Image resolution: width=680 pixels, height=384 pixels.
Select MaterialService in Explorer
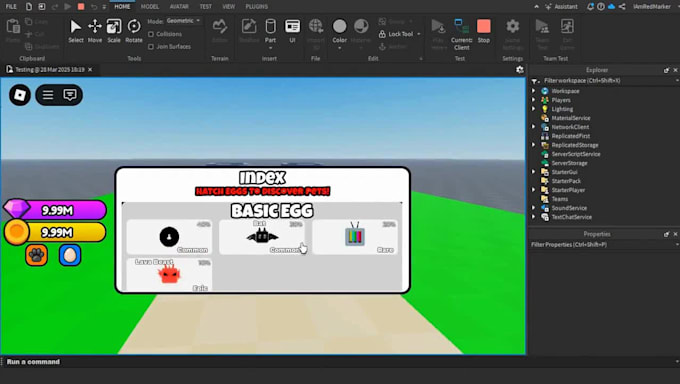coord(570,118)
